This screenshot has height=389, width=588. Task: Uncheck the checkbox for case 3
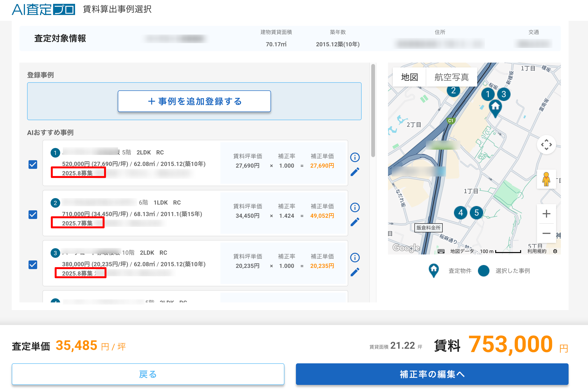tap(33, 265)
